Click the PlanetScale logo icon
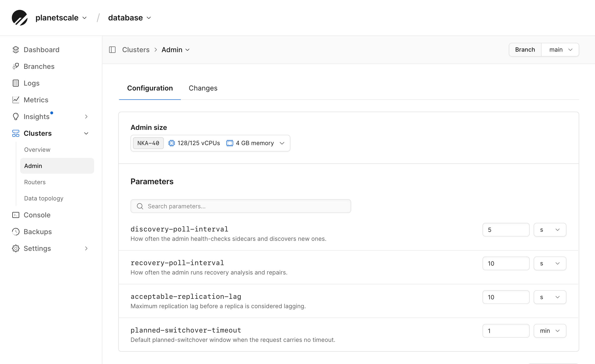This screenshot has width=595, height=364. point(20,18)
